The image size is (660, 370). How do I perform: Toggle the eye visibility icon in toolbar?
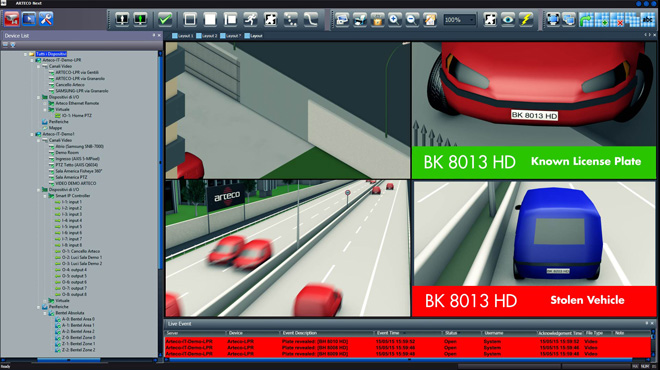click(508, 20)
